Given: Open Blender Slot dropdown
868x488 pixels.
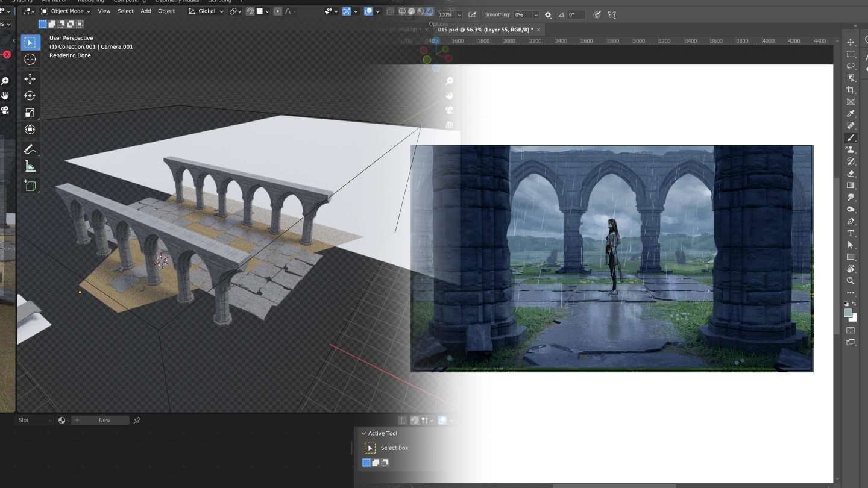Looking at the screenshot, I should 36,420.
